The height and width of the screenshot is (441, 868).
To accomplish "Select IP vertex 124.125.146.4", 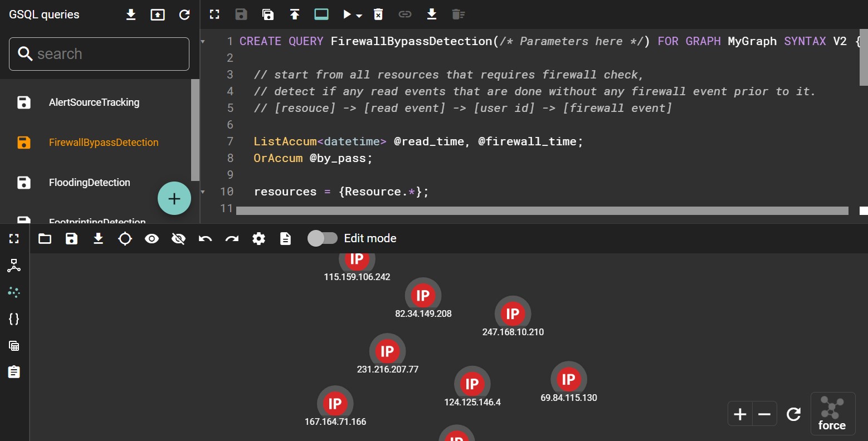I will [x=472, y=384].
